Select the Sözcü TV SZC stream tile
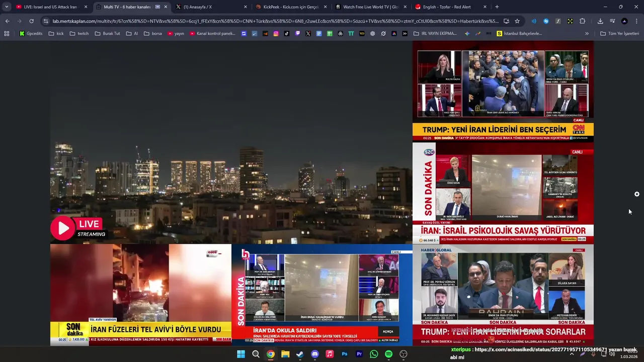This screenshot has height=362, width=644. 503,193
